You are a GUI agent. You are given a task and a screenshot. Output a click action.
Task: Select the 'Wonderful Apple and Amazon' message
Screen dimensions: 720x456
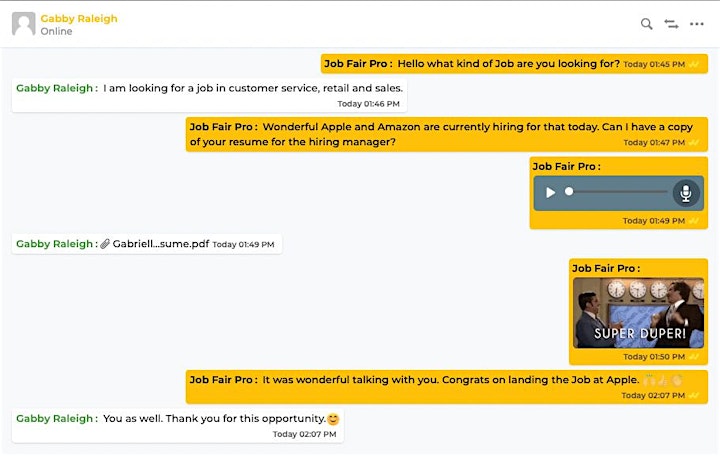click(x=447, y=134)
